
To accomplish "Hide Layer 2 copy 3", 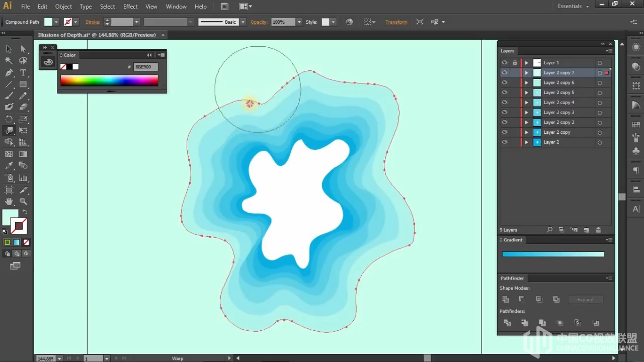I will pyautogui.click(x=505, y=112).
